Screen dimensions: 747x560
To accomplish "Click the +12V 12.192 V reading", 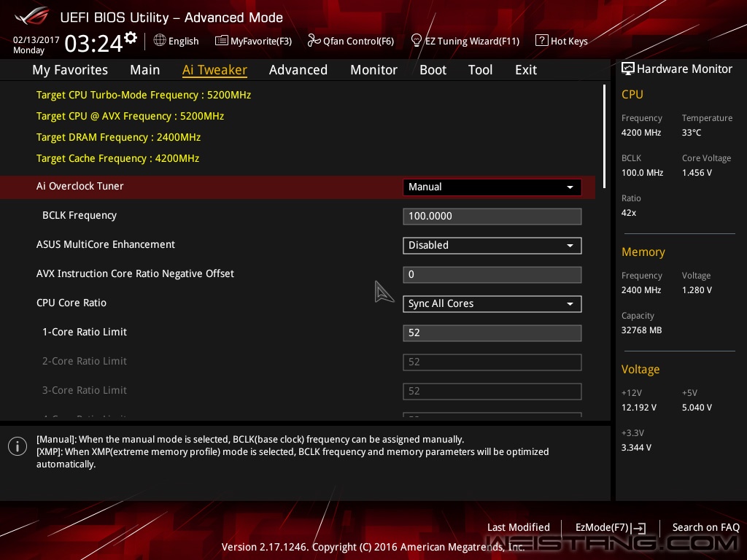I will [639, 408].
